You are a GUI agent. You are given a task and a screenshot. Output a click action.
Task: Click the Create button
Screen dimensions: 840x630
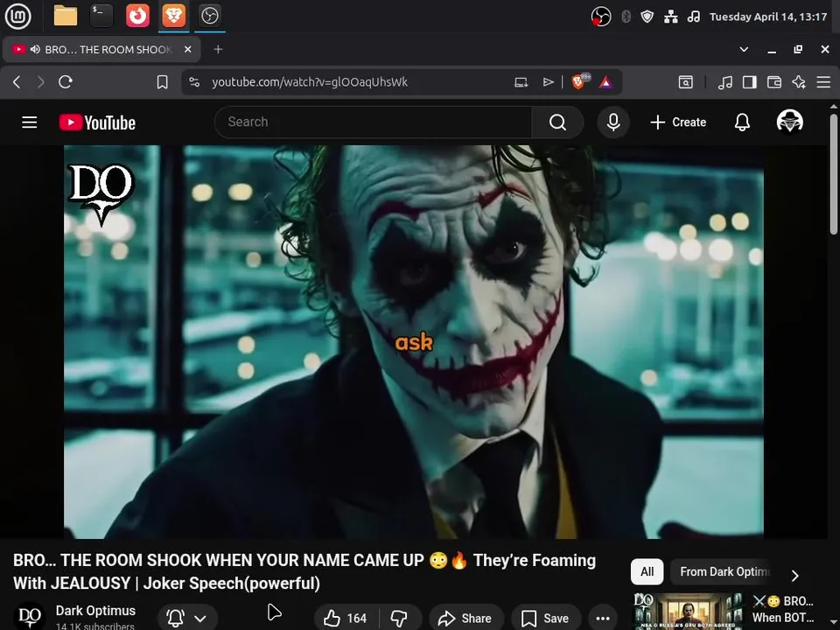(x=678, y=122)
